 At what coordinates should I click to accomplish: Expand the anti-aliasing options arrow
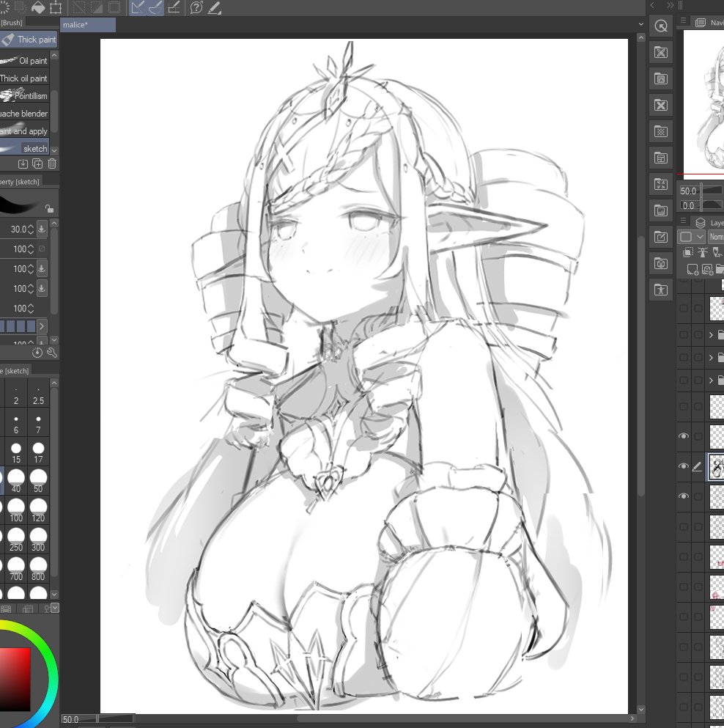click(x=41, y=326)
